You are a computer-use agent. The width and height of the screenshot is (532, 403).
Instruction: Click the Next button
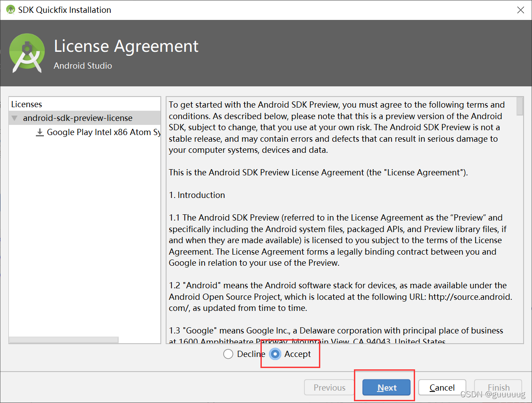pyautogui.click(x=386, y=387)
